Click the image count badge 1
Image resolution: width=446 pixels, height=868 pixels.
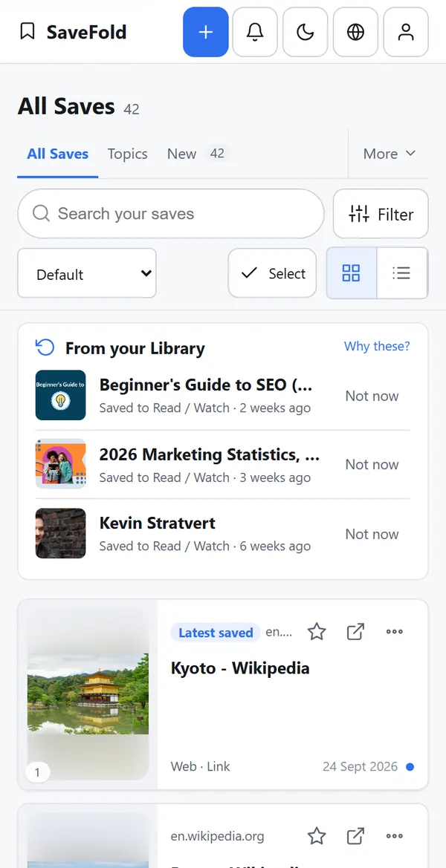click(x=38, y=772)
